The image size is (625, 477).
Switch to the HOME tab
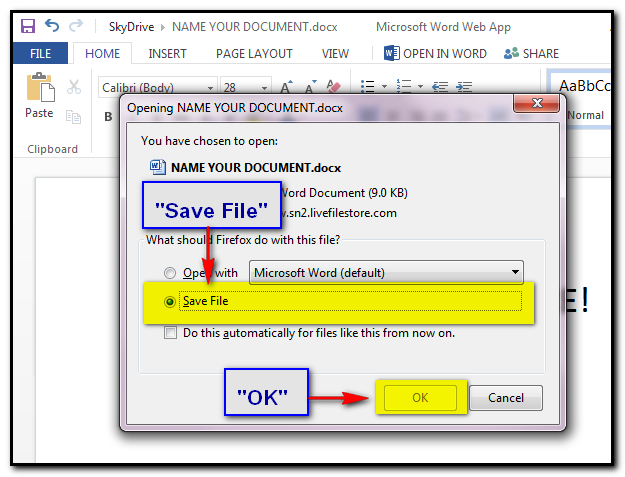[102, 53]
